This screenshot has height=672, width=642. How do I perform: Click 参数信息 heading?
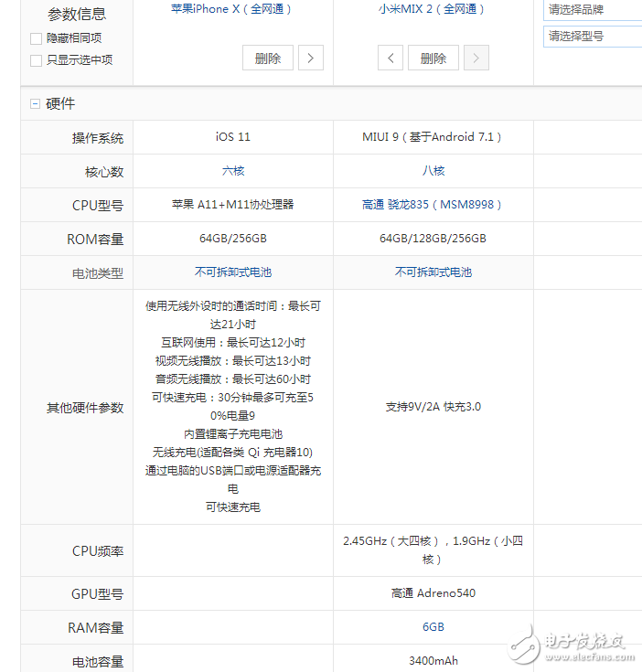[x=77, y=15]
